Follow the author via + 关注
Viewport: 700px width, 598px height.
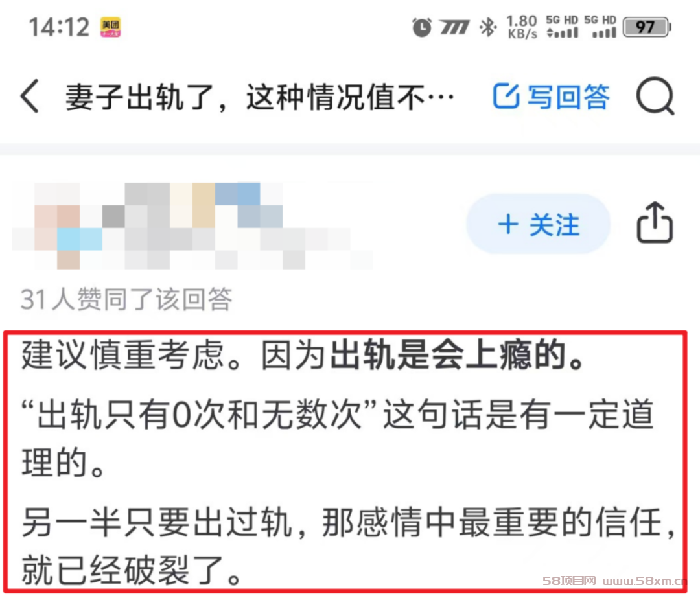coord(538,224)
